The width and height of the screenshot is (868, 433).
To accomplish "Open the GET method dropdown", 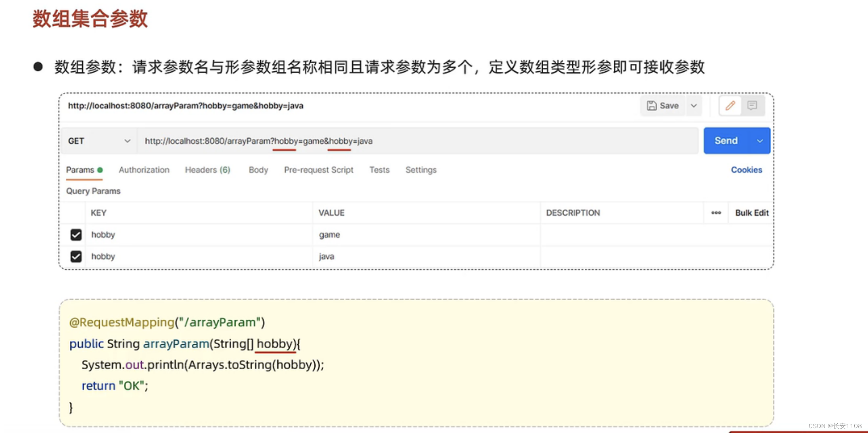I will pyautogui.click(x=99, y=141).
